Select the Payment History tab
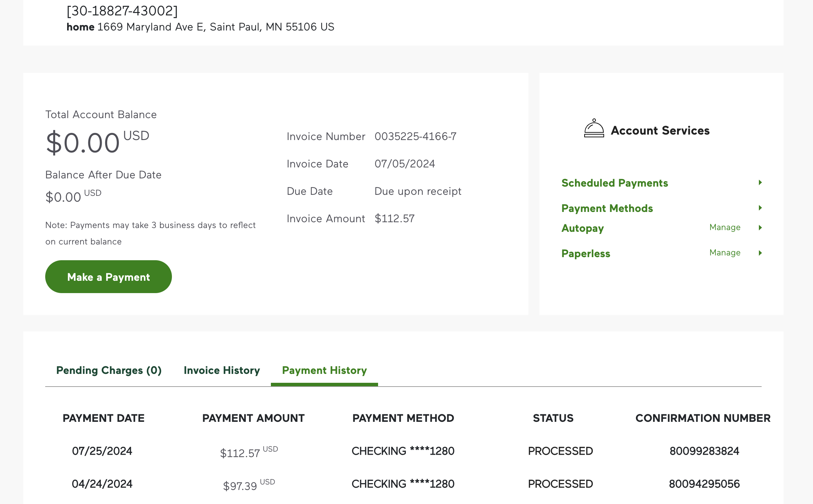Viewport: 813px width, 504px height. [324, 370]
